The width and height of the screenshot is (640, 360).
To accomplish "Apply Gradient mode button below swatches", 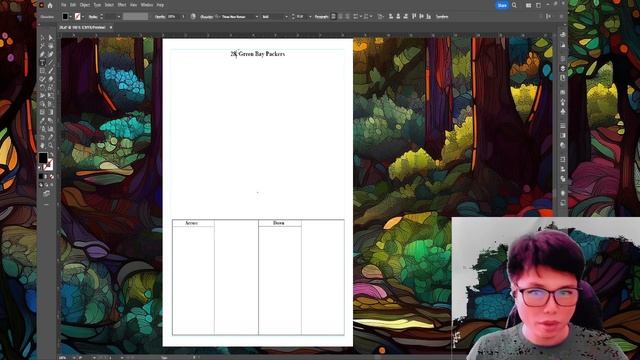I will coord(46,176).
